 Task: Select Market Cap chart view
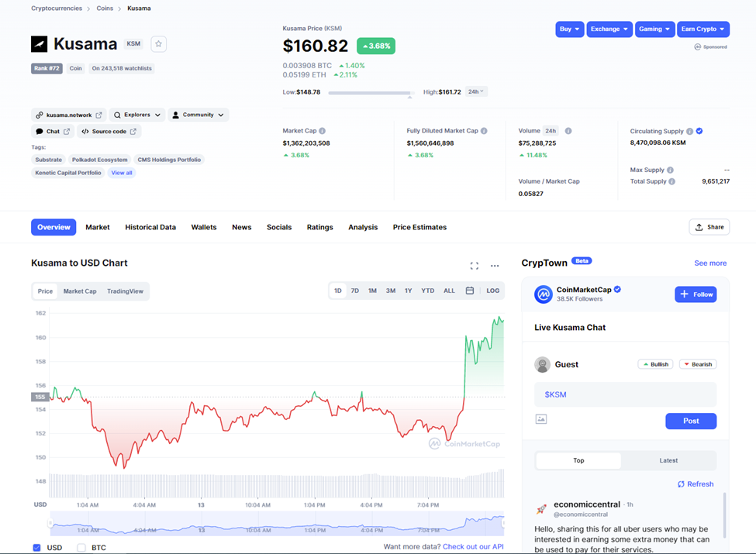click(80, 291)
